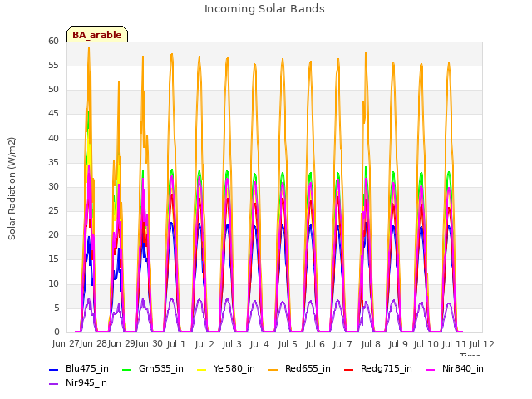Click the BA_arable site label
The height and width of the screenshot is (399, 532).
pos(97,35)
